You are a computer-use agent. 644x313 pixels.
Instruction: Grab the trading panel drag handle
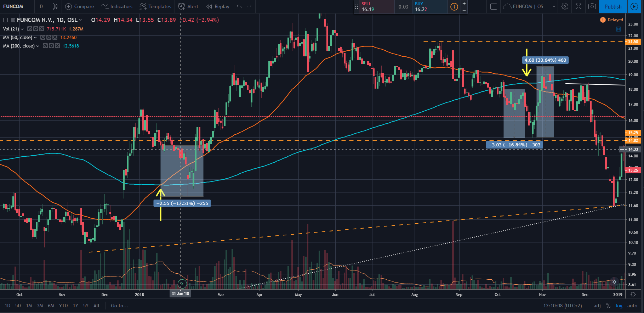tap(357, 7)
